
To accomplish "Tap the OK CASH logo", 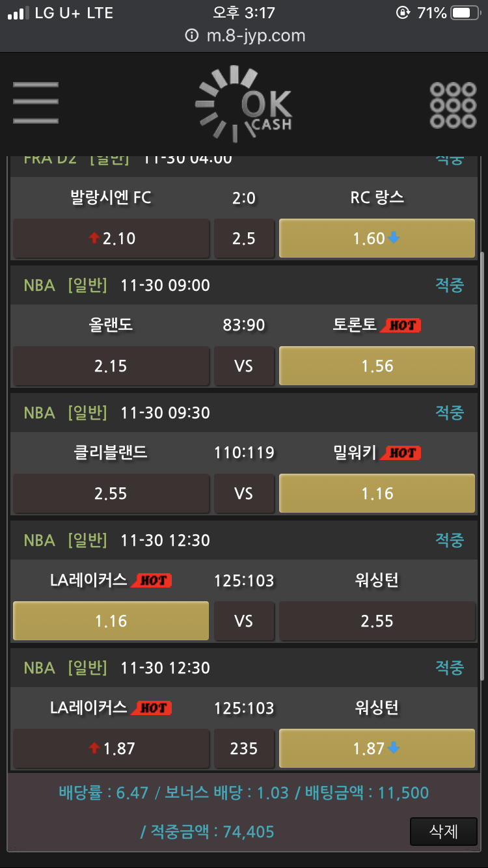I will [x=244, y=104].
